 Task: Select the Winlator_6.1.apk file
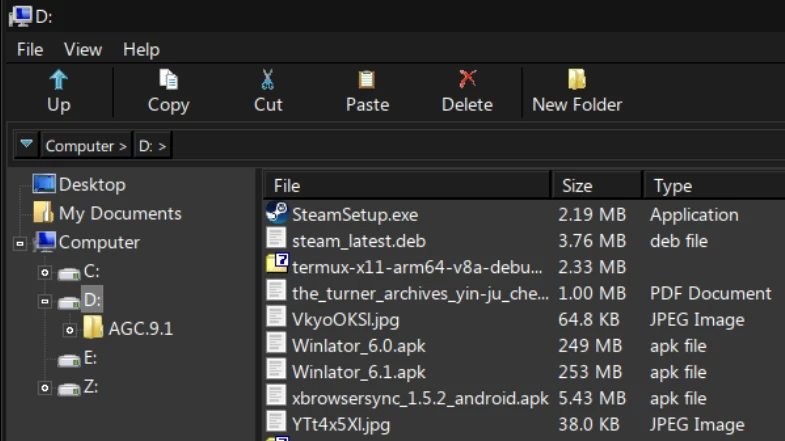coord(358,372)
